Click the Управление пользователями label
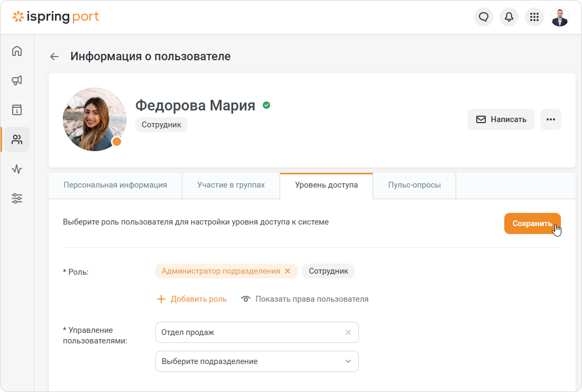582x392 pixels. click(x=95, y=335)
